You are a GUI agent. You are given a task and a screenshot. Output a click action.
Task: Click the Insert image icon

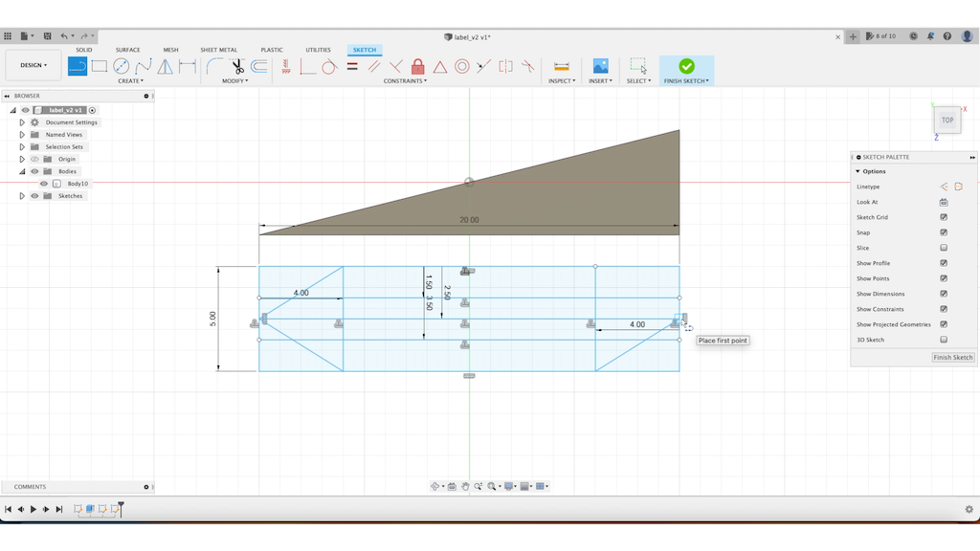[600, 66]
